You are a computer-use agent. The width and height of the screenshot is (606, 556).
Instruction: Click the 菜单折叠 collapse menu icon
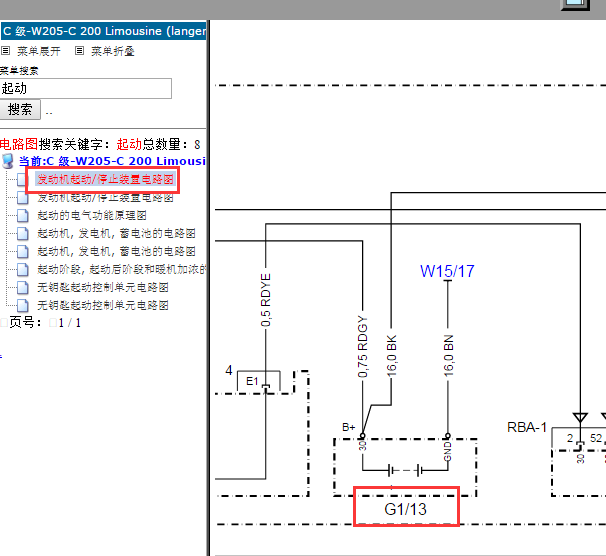pos(79,51)
